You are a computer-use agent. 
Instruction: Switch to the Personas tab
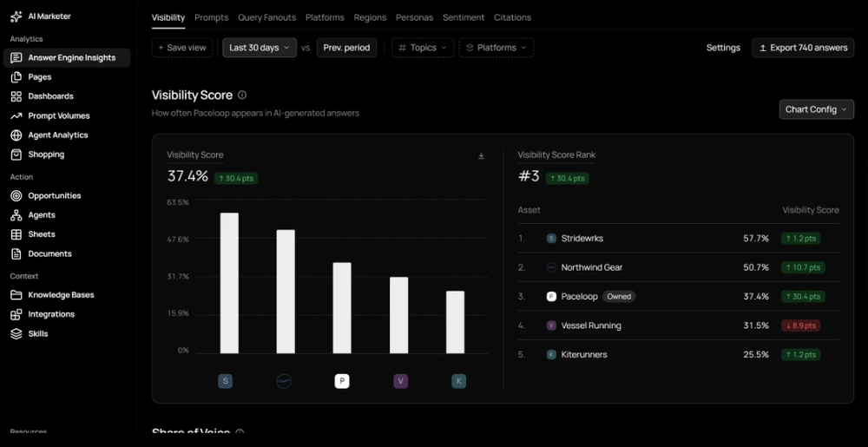[x=415, y=17]
